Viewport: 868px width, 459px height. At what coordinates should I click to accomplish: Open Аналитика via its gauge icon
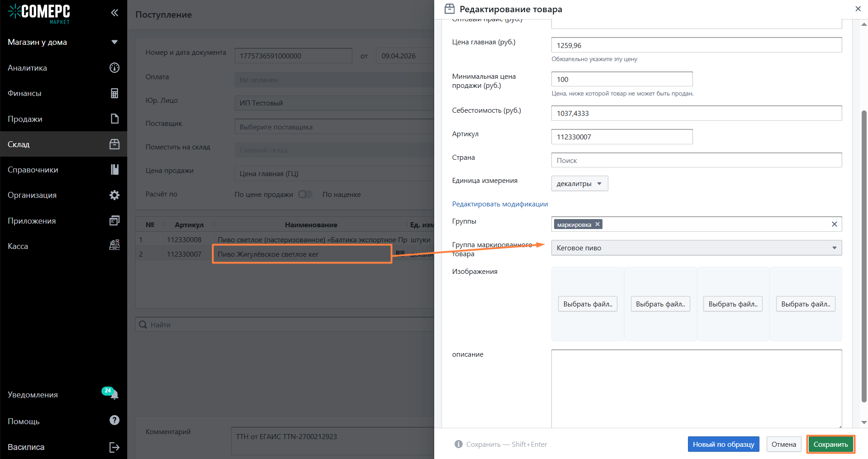point(114,68)
